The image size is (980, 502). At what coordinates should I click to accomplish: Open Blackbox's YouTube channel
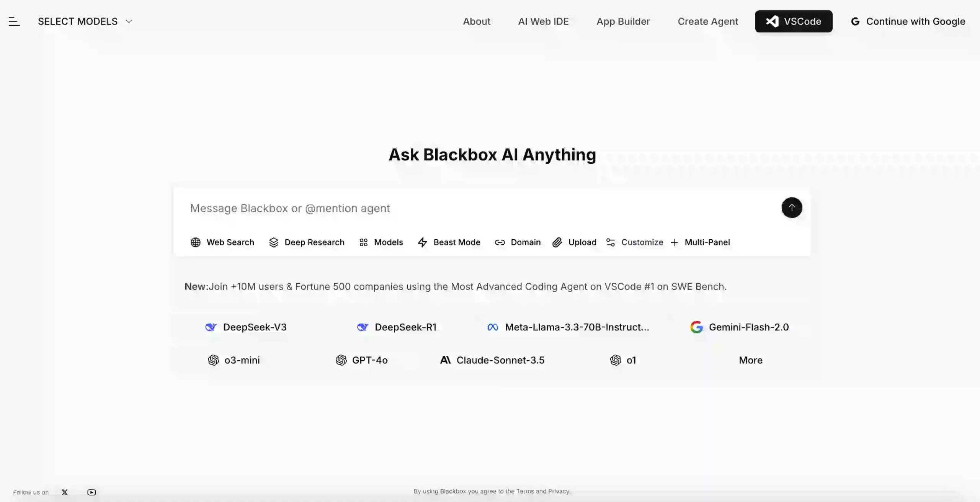(91, 492)
